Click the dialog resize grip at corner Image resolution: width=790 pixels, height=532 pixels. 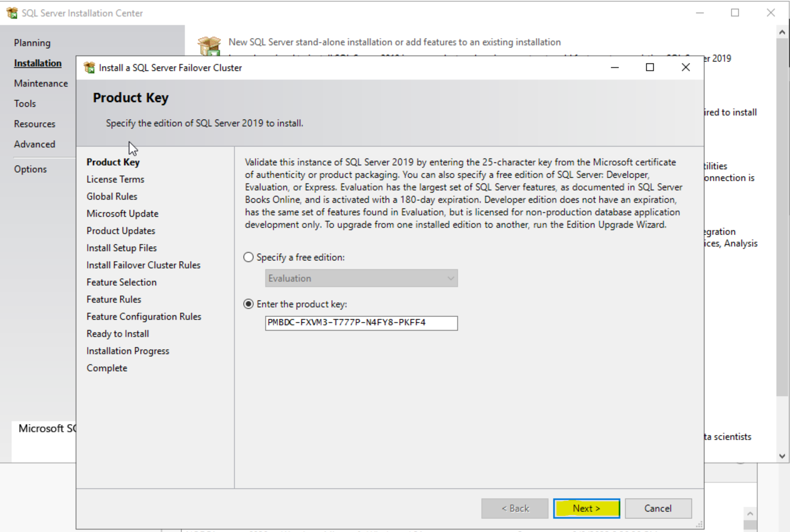[x=699, y=525]
